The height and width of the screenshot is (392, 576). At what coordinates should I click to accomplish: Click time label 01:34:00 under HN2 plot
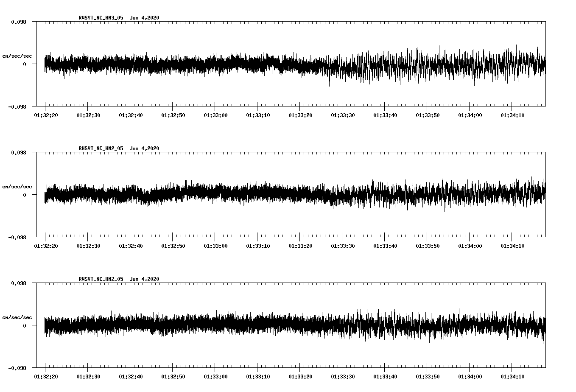click(x=470, y=246)
